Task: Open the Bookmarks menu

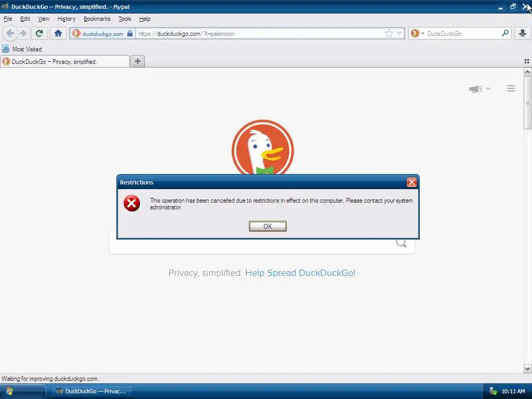Action: (97, 19)
